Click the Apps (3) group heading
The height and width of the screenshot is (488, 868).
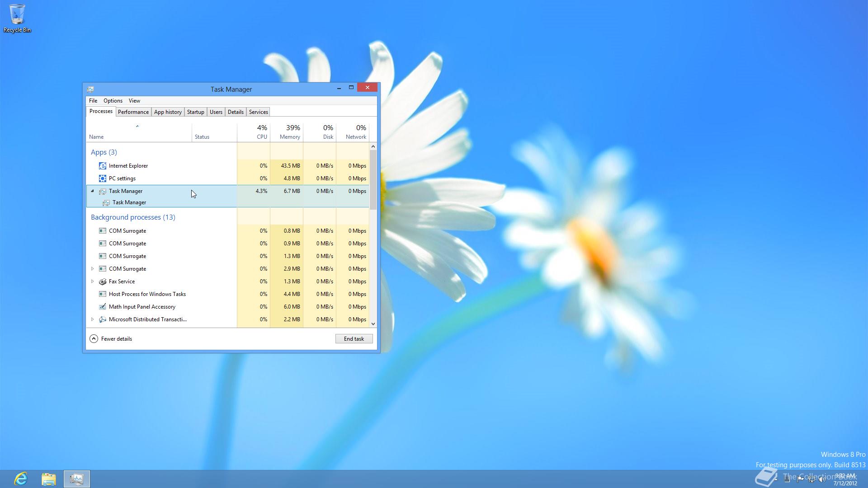click(104, 152)
